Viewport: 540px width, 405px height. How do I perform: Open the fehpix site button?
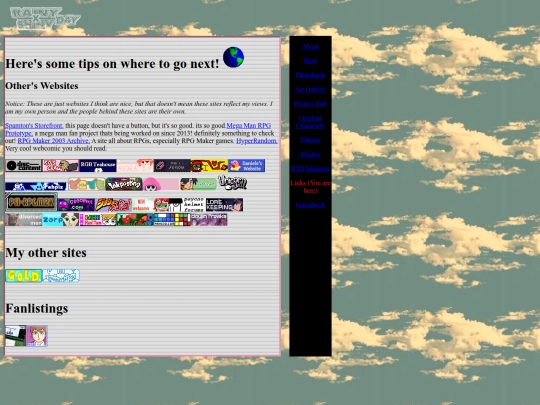(x=36, y=186)
